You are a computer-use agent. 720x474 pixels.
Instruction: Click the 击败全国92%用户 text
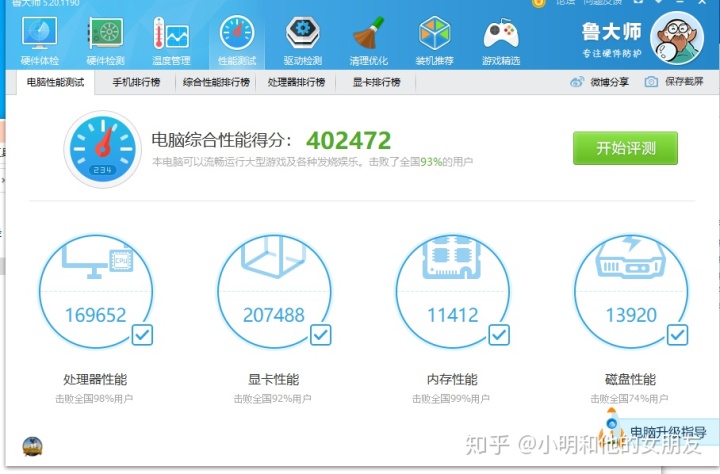(x=273, y=399)
